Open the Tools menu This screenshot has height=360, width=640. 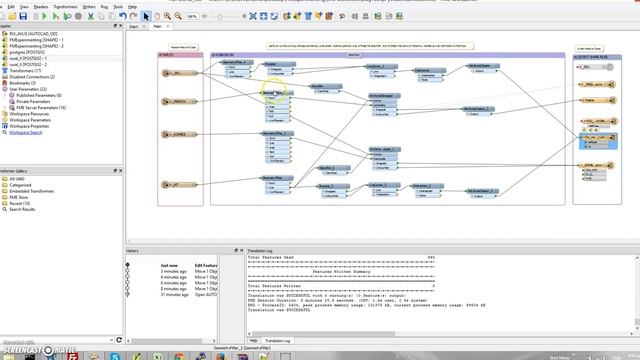click(118, 7)
